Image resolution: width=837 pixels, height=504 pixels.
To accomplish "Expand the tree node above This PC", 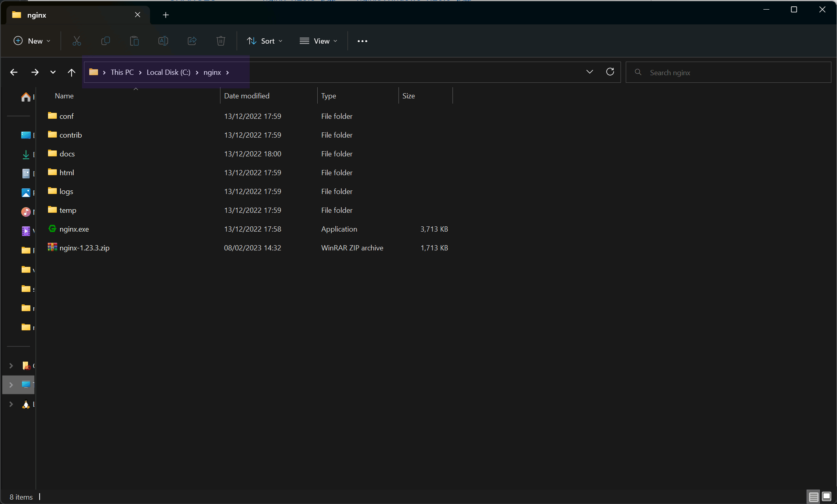I will coord(11,366).
